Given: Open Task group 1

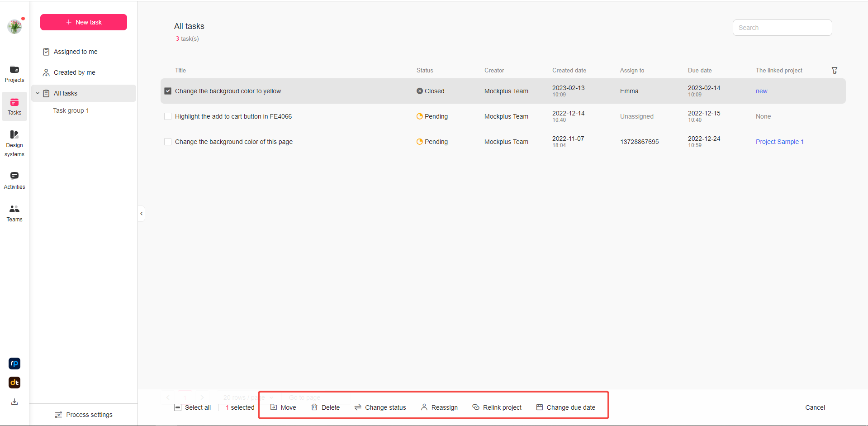Looking at the screenshot, I should click(71, 110).
